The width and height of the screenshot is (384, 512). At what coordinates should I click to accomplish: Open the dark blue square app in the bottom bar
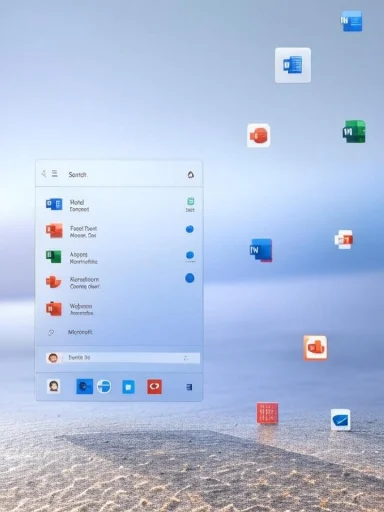(84, 386)
